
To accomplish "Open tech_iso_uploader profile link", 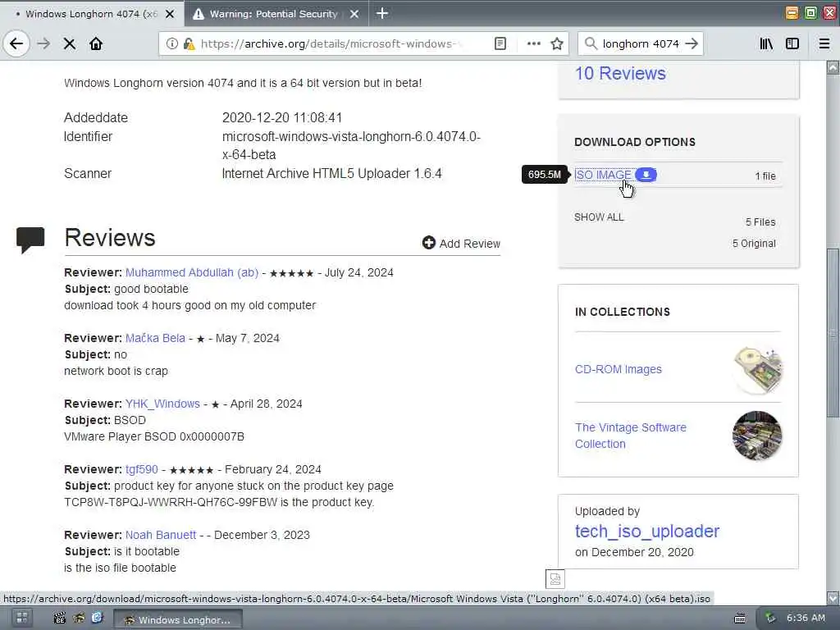I will pos(646,531).
